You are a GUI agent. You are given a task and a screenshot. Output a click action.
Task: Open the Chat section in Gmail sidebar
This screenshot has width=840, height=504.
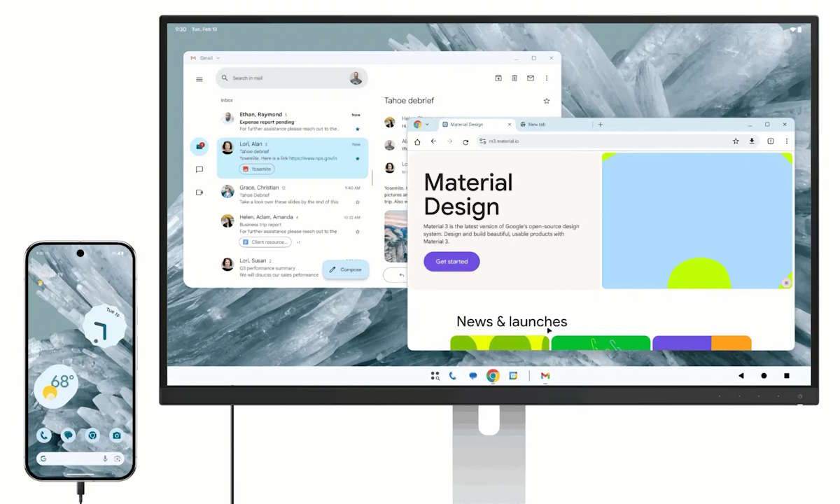coord(199,169)
